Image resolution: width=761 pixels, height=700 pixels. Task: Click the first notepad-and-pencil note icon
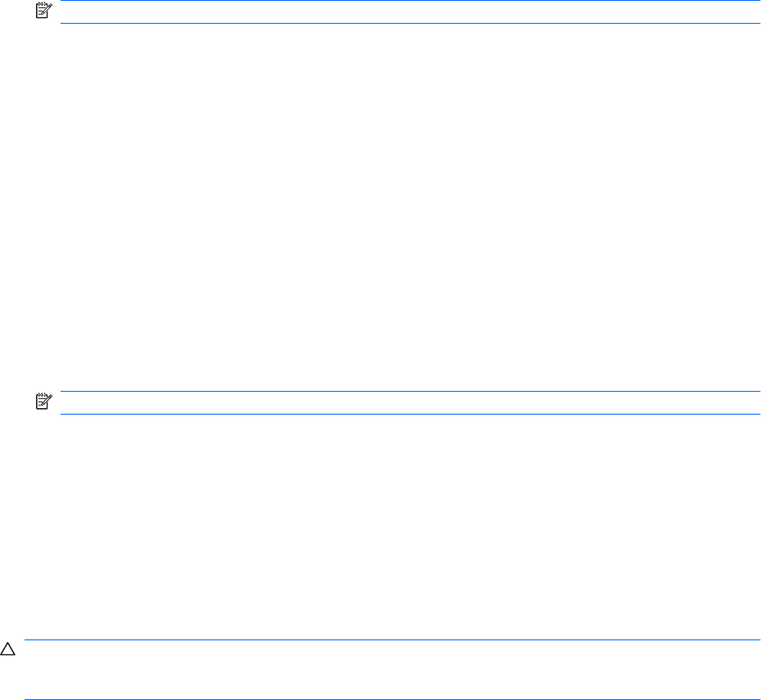pyautogui.click(x=43, y=10)
